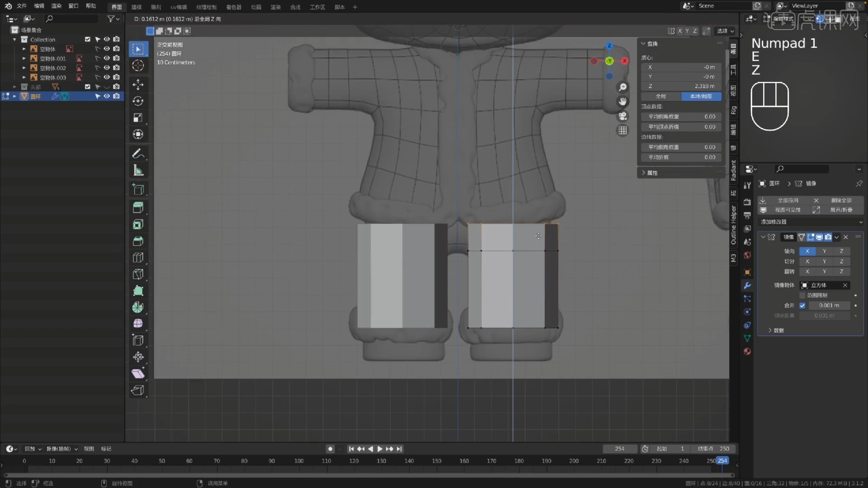Hide 空物体.001 with its eye icon
This screenshot has width=868, height=488.
pos(107,58)
